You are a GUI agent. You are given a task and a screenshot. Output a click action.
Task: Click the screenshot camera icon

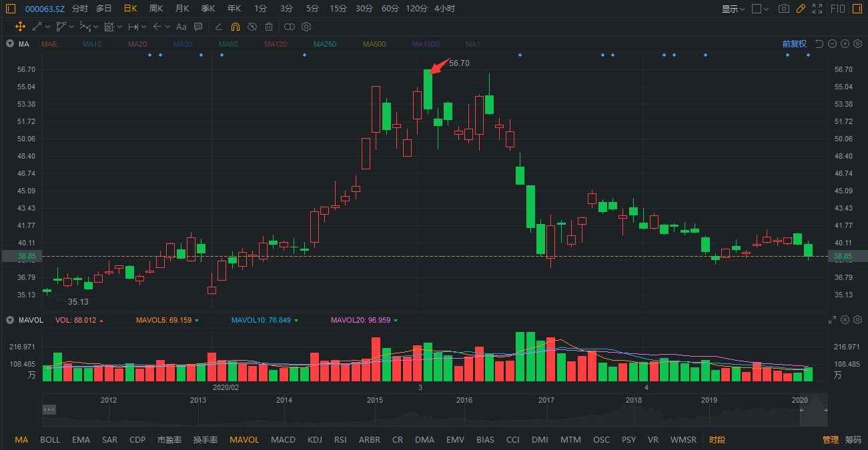[x=784, y=9]
